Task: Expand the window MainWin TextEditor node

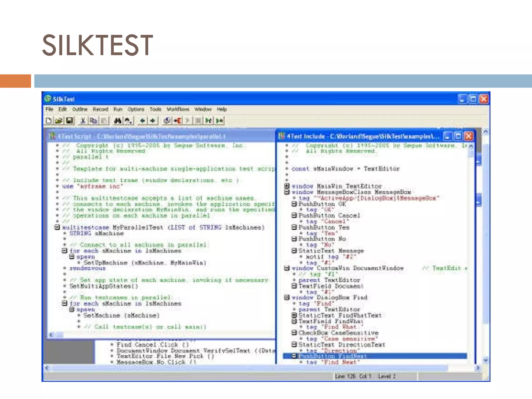Action: (x=287, y=186)
